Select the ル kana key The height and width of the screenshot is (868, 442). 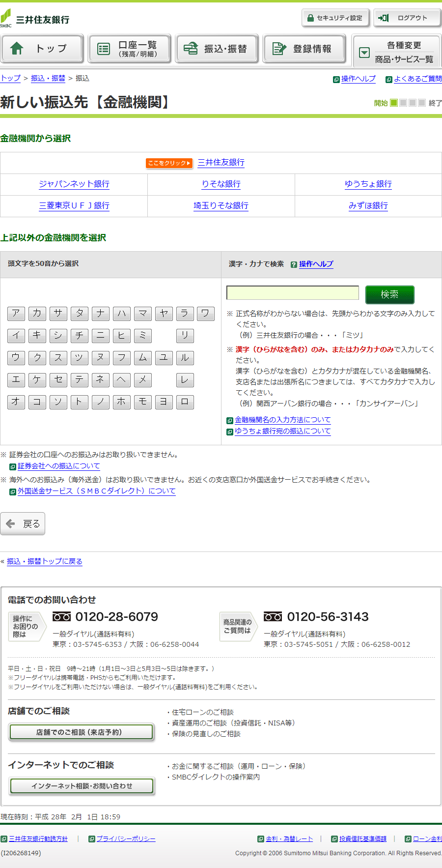point(185,358)
